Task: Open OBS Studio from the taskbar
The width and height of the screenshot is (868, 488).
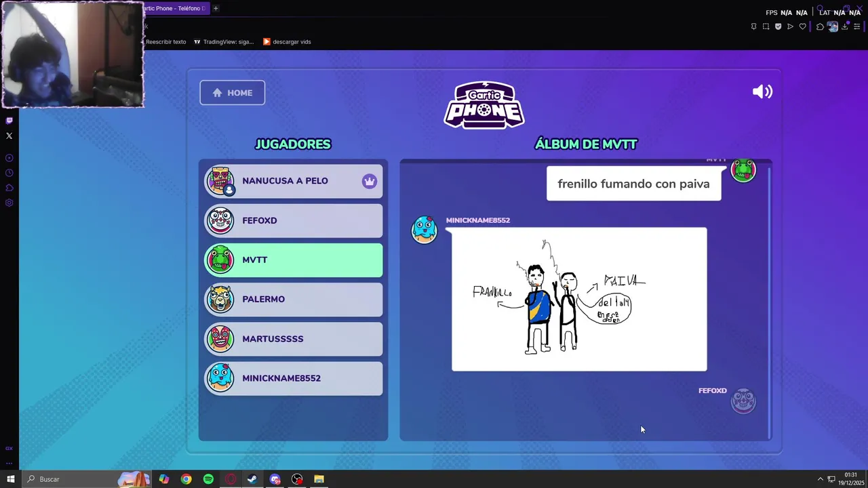Action: click(x=297, y=479)
